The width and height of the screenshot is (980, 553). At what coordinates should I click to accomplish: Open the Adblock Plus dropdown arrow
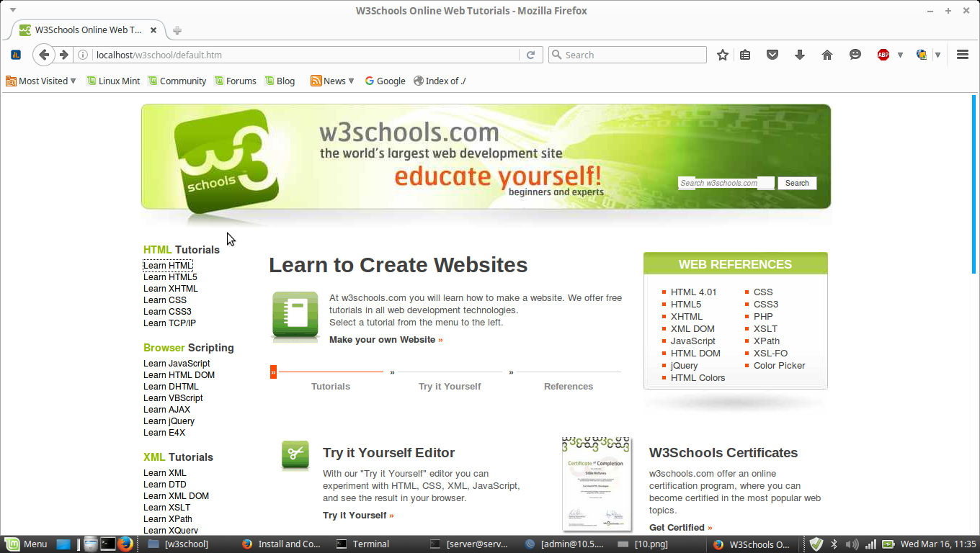(x=900, y=55)
